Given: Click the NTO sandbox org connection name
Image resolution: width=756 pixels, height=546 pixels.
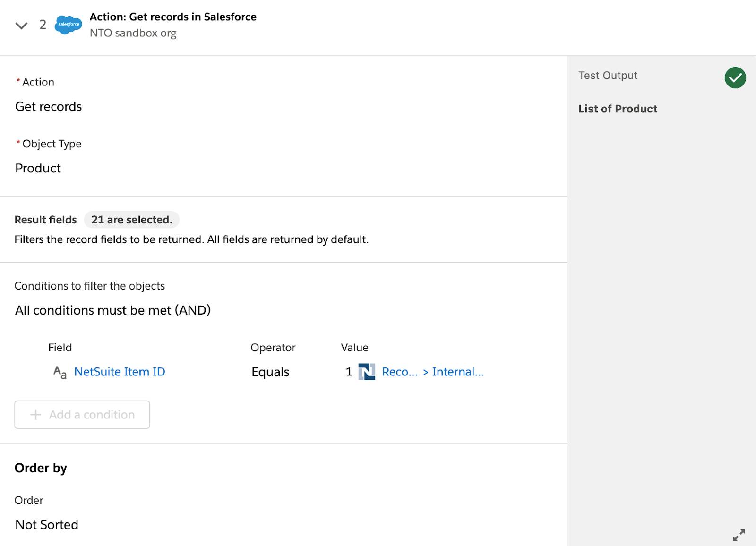Looking at the screenshot, I should [133, 33].
